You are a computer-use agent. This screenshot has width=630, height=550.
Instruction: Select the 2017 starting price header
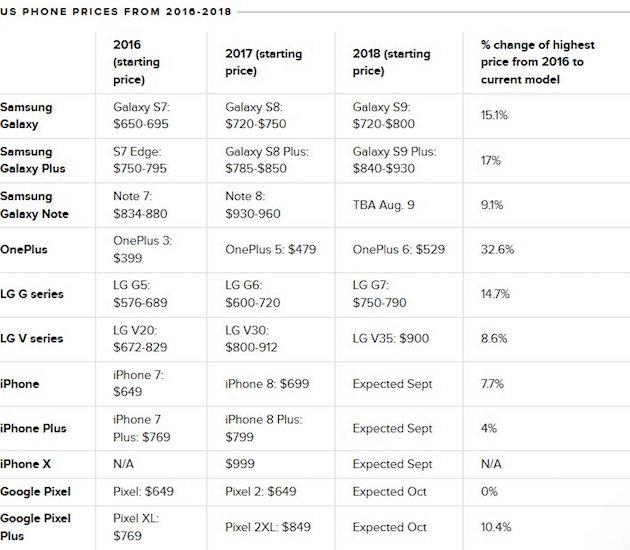pos(263,62)
